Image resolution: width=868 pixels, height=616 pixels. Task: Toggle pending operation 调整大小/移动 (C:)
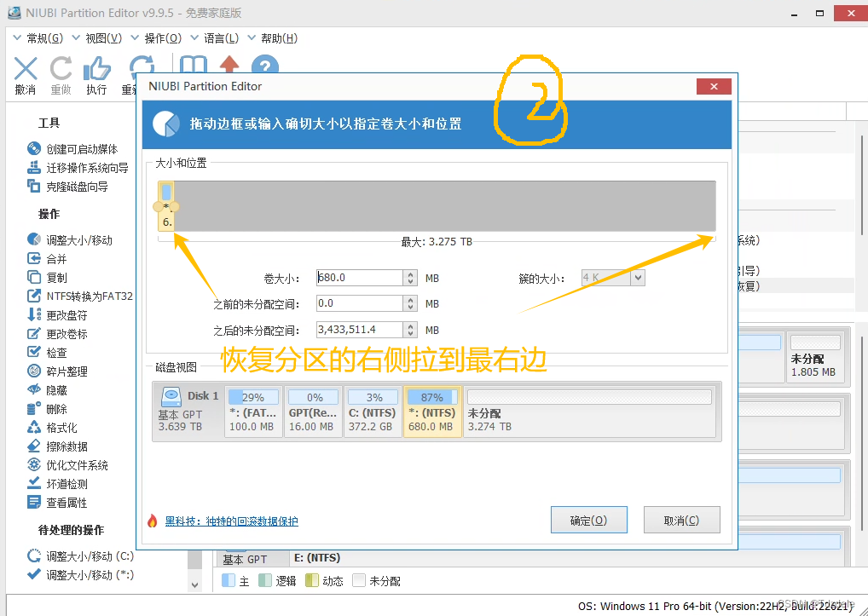[x=81, y=556]
